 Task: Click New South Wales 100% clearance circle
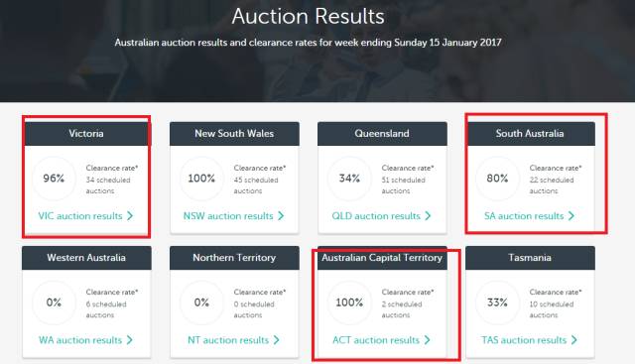point(201,179)
